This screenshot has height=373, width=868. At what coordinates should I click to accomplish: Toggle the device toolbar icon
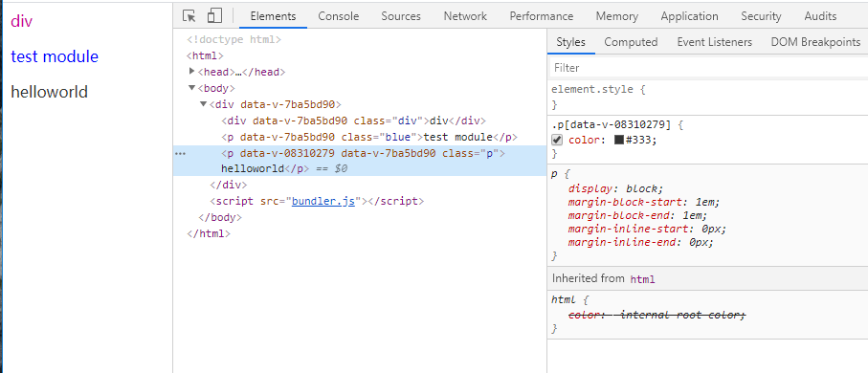pyautogui.click(x=214, y=16)
